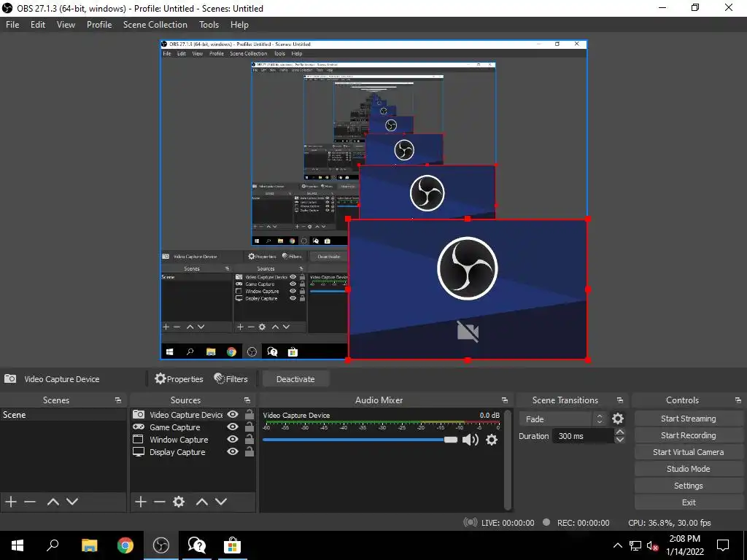This screenshot has height=560, width=747.
Task: Remove the selected source
Action: (x=160, y=502)
